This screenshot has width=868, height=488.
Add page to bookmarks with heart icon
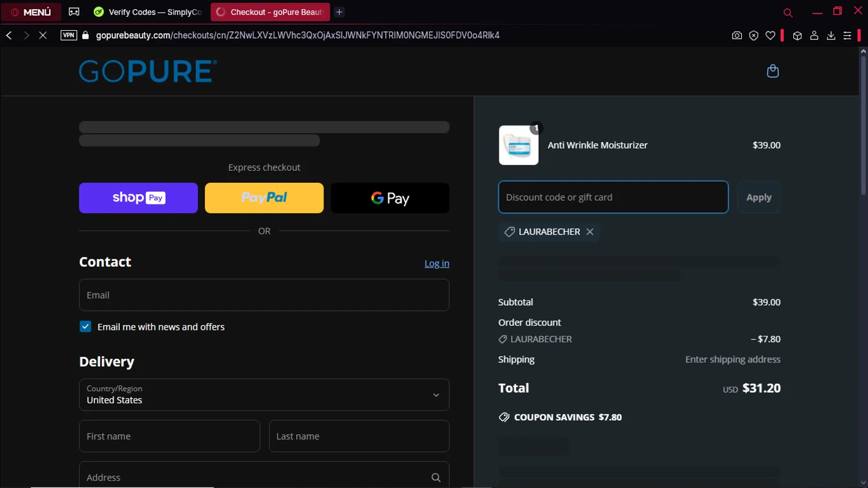(770, 35)
